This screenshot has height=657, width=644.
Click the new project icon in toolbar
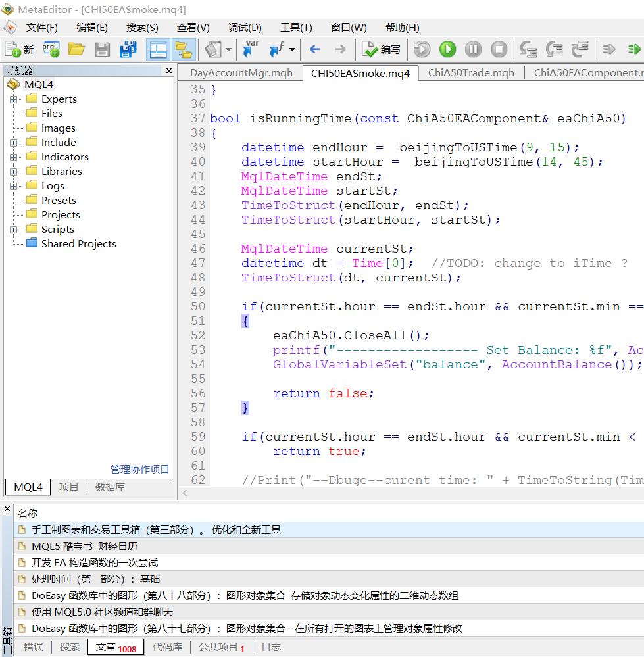tap(51, 49)
